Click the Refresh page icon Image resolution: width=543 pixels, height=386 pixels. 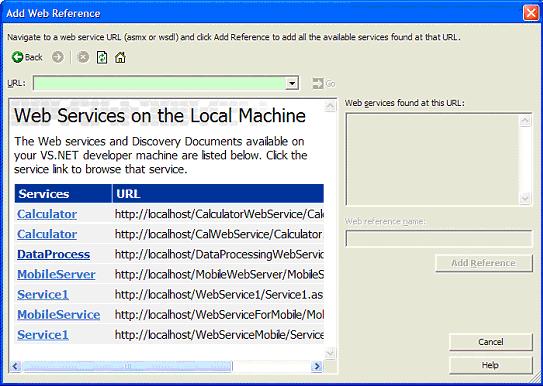pyautogui.click(x=102, y=57)
